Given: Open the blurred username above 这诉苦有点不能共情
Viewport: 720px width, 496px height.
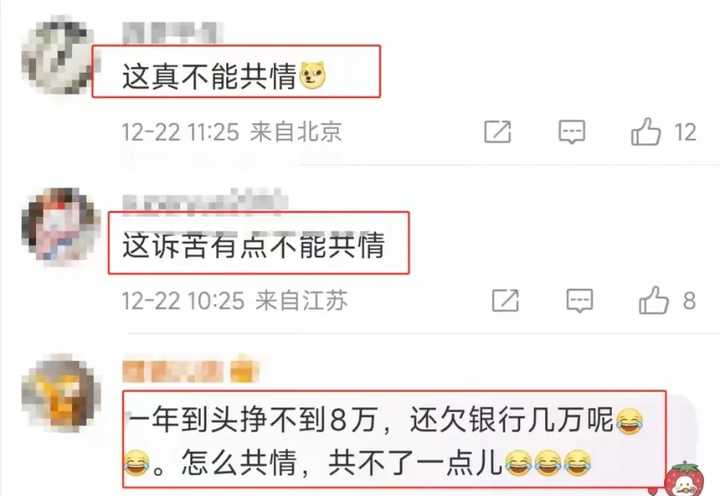Looking at the screenshot, I should pos(205,203).
